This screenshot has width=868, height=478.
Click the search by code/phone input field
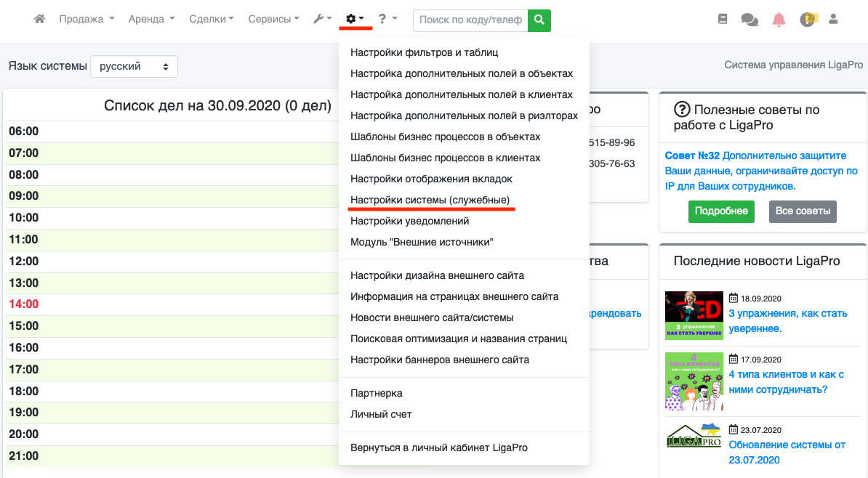coord(470,20)
